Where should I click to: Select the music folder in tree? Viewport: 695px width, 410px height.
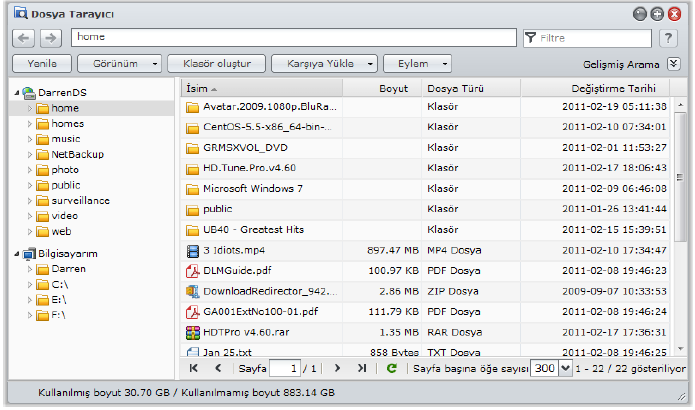tap(66, 139)
